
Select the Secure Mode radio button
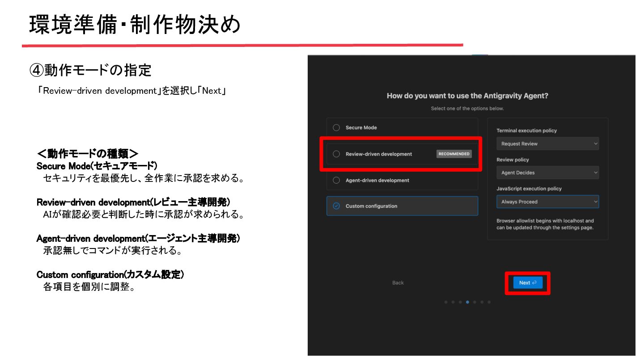point(336,128)
